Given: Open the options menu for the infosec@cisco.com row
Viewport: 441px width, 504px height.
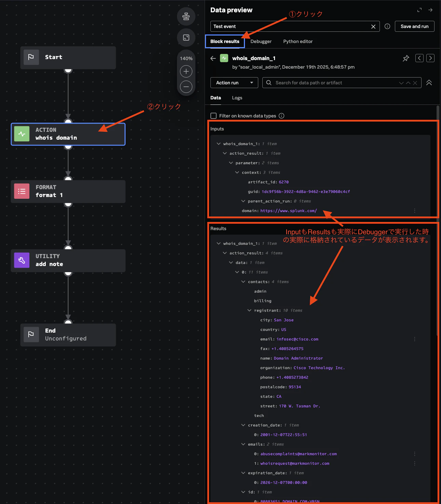Looking at the screenshot, I should click(415, 339).
